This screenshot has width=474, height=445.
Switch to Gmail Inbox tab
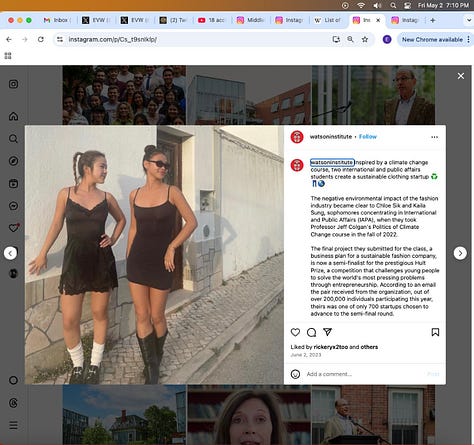[57, 20]
